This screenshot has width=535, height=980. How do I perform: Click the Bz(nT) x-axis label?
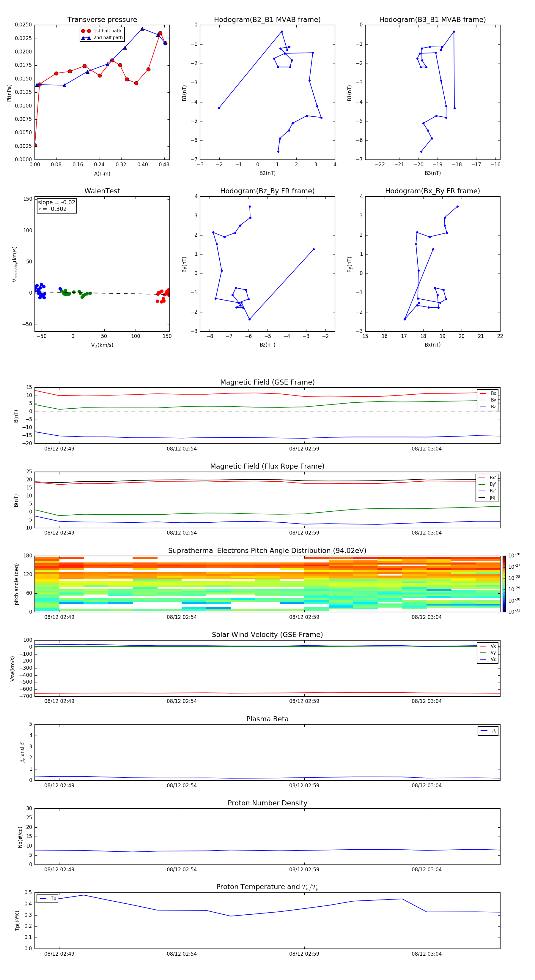click(x=267, y=345)
